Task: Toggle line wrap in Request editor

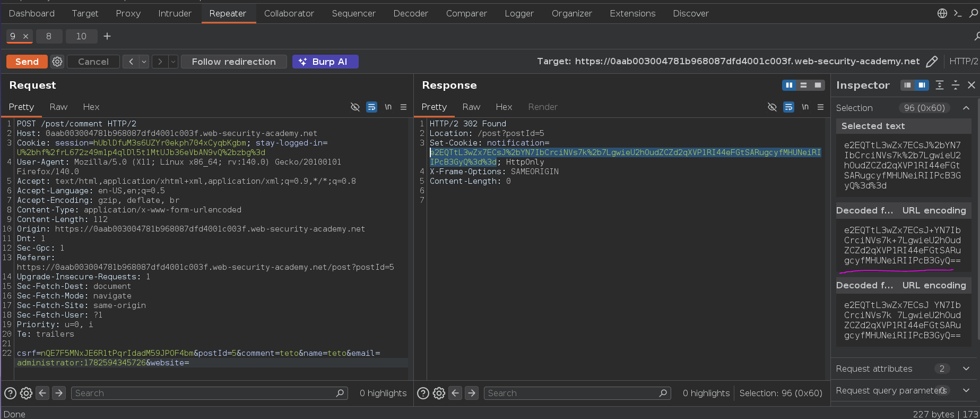Action: [x=372, y=107]
